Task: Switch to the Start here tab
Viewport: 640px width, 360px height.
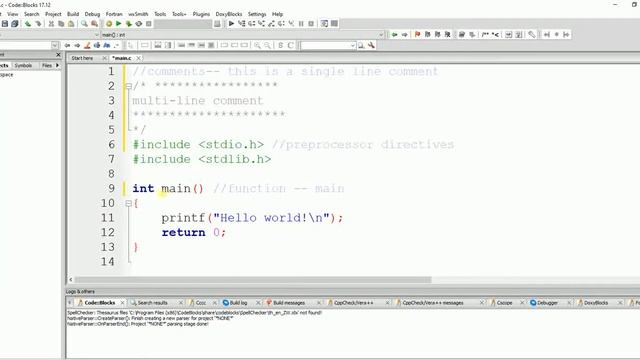Action: (x=82, y=58)
